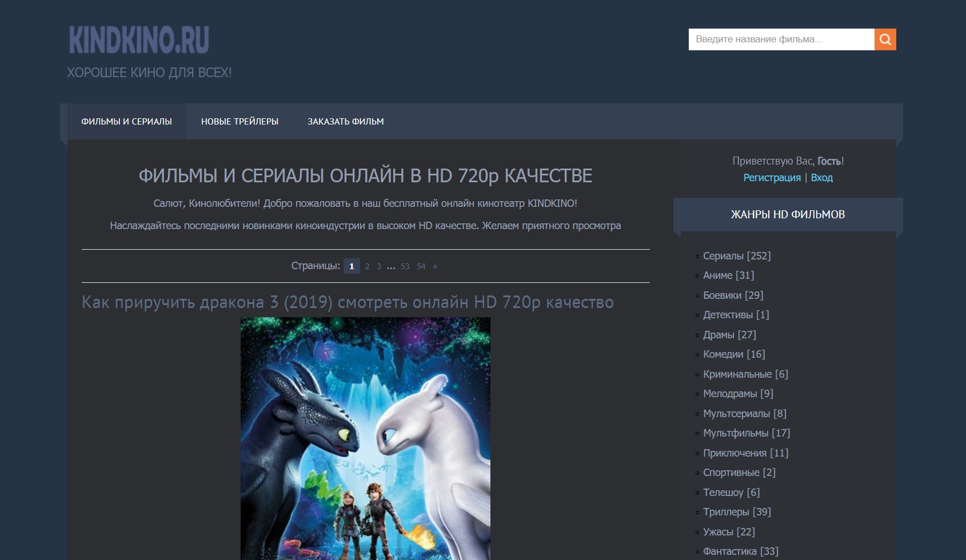Click the How to Train Your Dragon poster
The height and width of the screenshot is (560, 966).
[365, 439]
